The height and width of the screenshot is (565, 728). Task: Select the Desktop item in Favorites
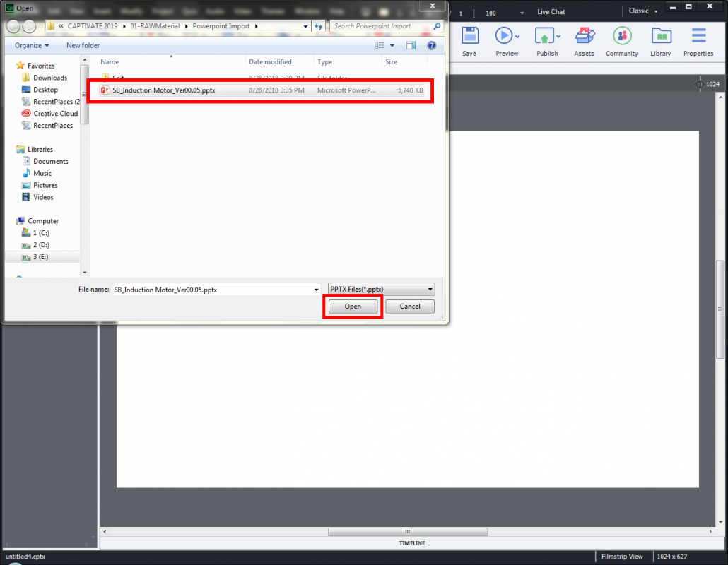click(x=46, y=89)
